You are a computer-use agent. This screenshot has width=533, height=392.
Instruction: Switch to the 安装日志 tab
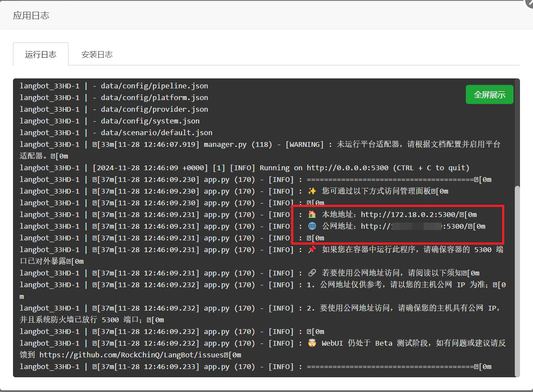[x=96, y=54]
